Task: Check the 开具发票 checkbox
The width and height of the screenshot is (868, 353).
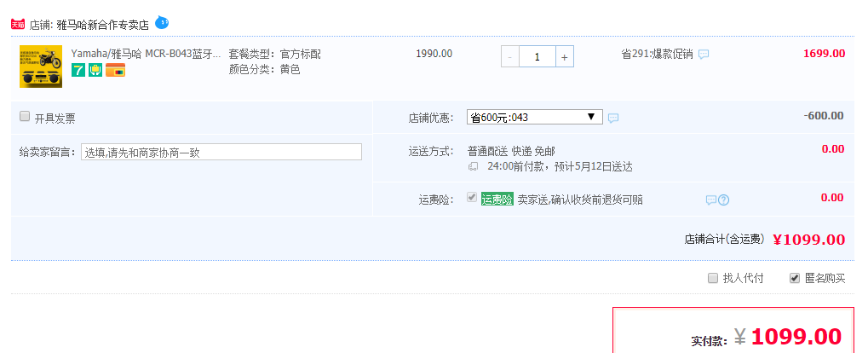Action: click(25, 116)
